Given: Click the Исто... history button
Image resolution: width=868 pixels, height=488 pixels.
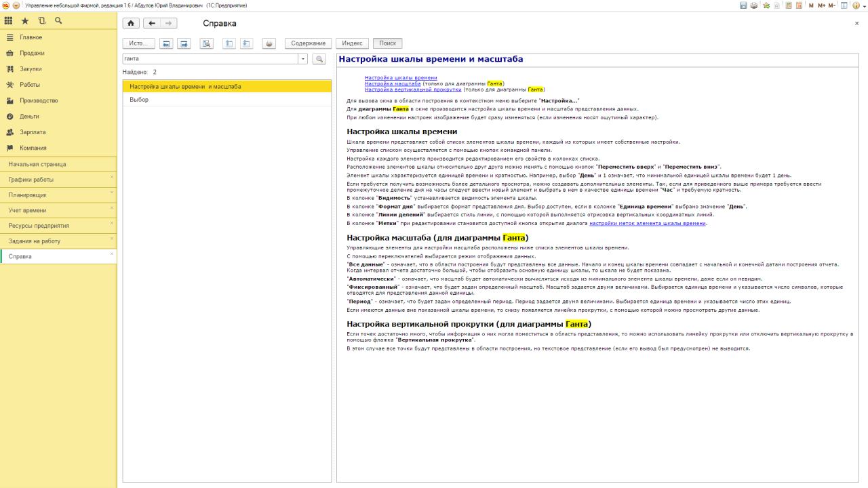Looking at the screenshot, I should (x=138, y=43).
